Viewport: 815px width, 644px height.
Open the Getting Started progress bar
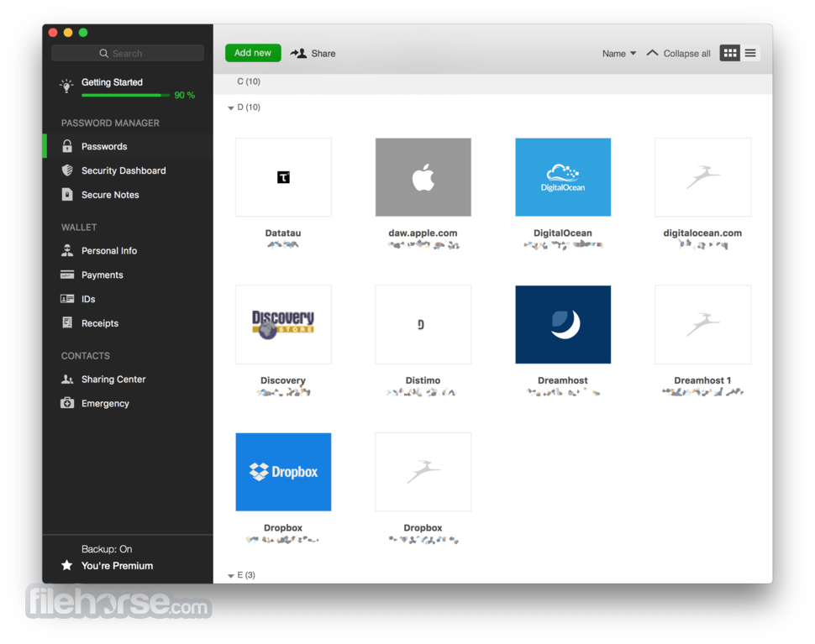pyautogui.click(x=125, y=95)
